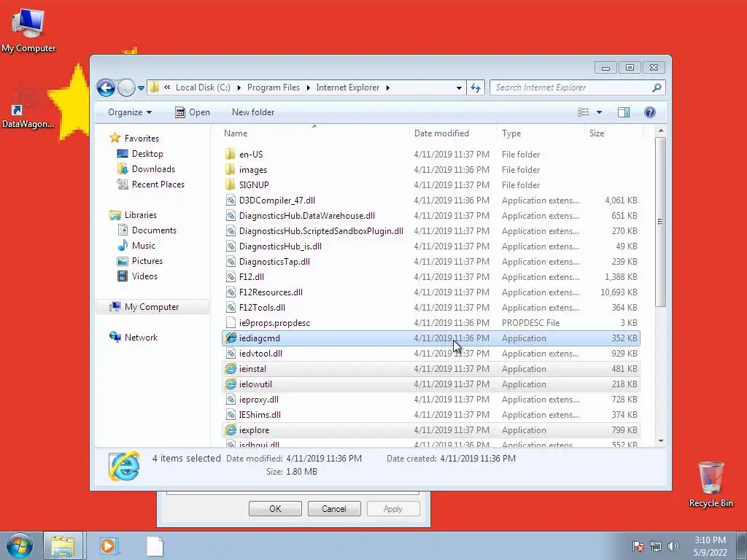The image size is (747, 560).
Task: Expand the arrow after Internet Explorer breadcrumb
Action: [388, 87]
